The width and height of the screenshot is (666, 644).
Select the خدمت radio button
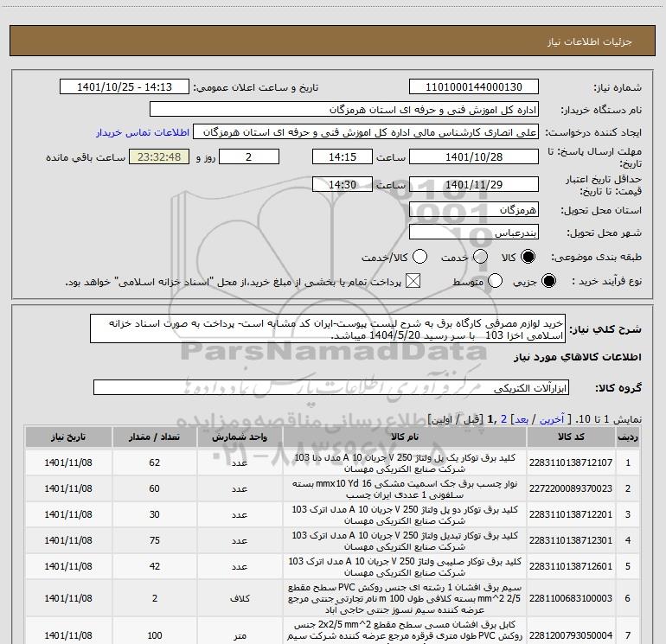tap(480, 257)
